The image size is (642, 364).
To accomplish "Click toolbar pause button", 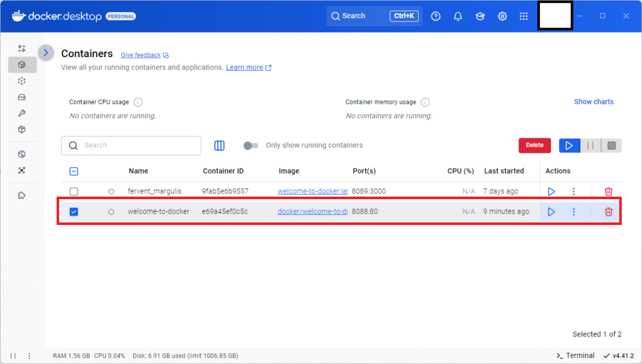I will click(591, 145).
